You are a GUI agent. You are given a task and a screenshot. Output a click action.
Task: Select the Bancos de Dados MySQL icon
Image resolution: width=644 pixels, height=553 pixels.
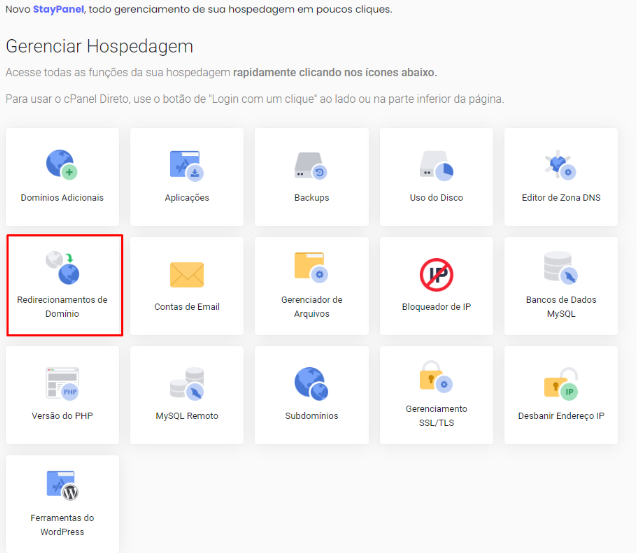pos(561,267)
